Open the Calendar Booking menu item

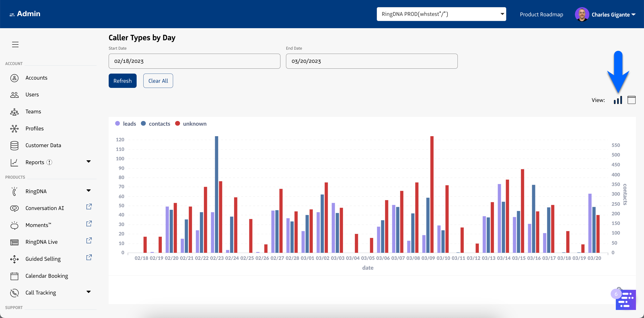tap(47, 276)
